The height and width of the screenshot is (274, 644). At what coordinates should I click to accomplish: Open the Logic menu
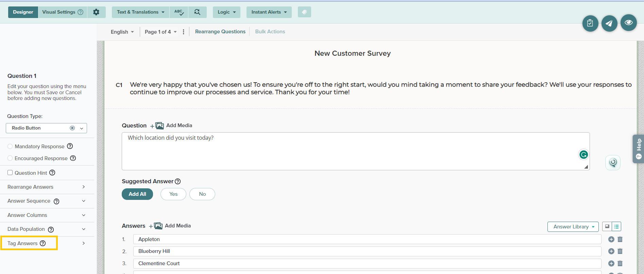click(x=226, y=12)
